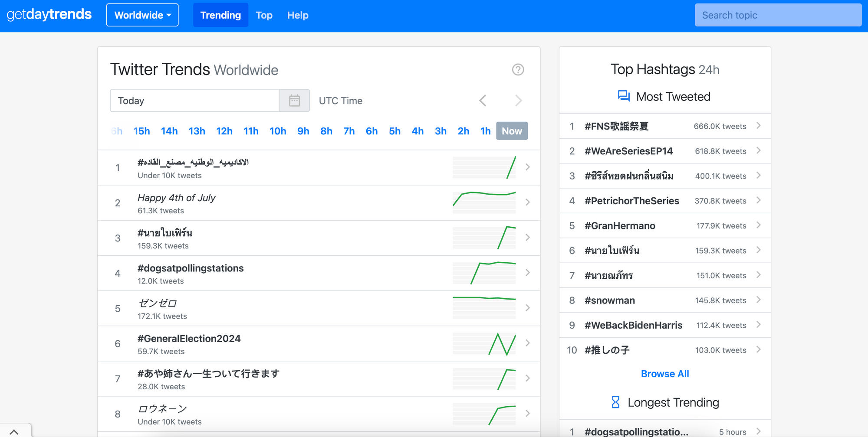Image resolution: width=868 pixels, height=437 pixels.
Task: Expand #FNS歌謡祭夏 hashtag details
Action: point(759,126)
